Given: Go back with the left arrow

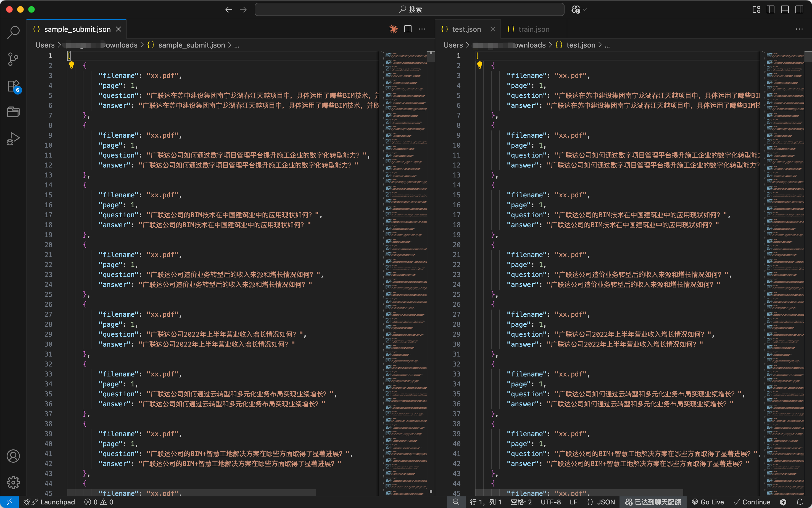Looking at the screenshot, I should [229, 9].
